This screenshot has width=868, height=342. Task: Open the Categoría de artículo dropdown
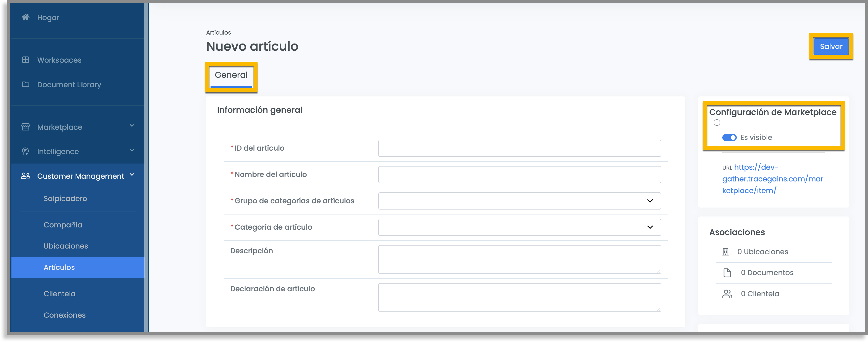pos(519,227)
